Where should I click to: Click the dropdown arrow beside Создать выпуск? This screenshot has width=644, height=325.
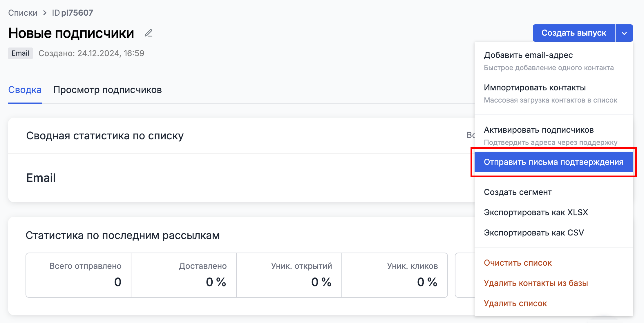(624, 33)
